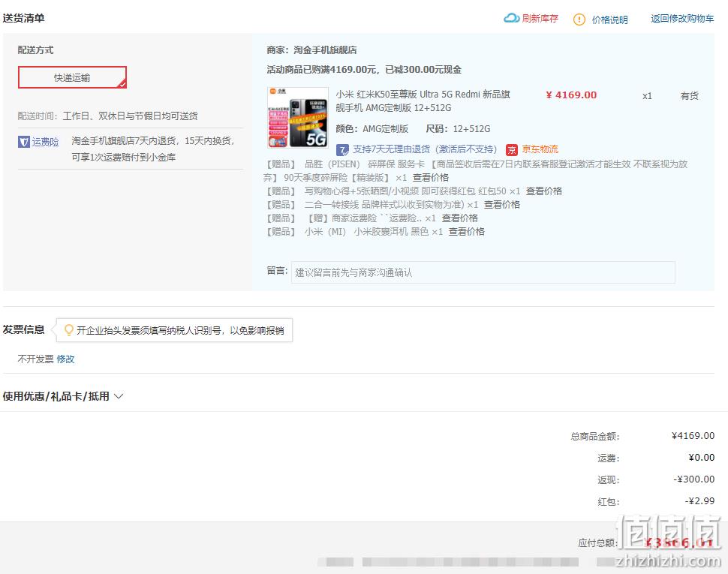This screenshot has height=574, width=728.
Task: Click 配送时间 delivery time text
Action: 108,116
